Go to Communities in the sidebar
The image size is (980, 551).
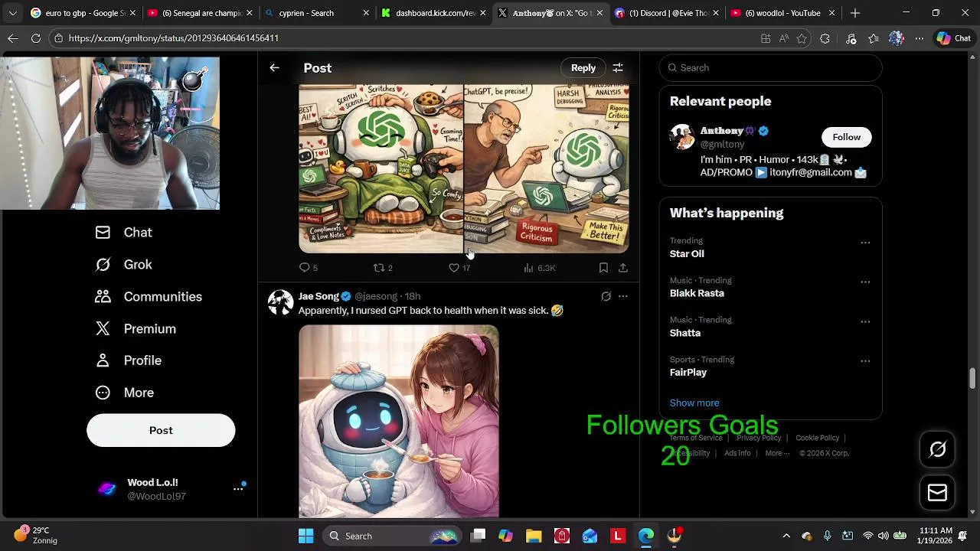pyautogui.click(x=149, y=297)
